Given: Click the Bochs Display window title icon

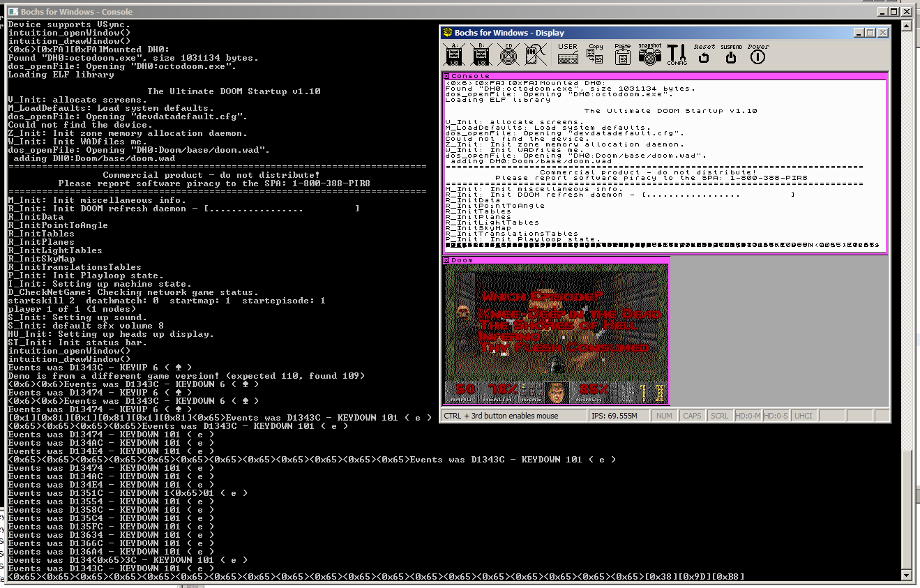Looking at the screenshot, I should pyautogui.click(x=448, y=33).
